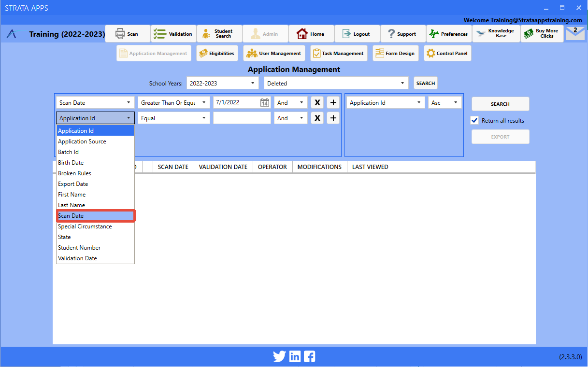Open the School Years 2022-2023 dropdown
Image resolution: width=588 pixels, height=367 pixels.
point(223,83)
